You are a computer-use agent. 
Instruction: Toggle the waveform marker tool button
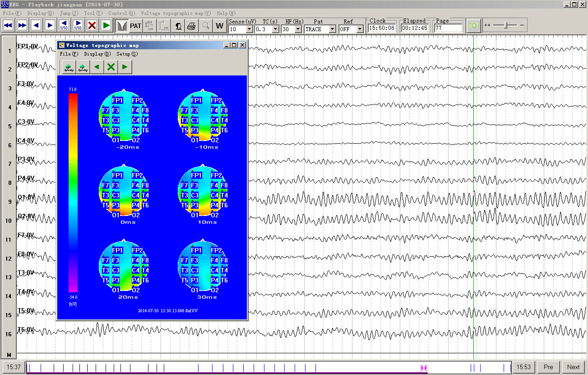(x=121, y=26)
